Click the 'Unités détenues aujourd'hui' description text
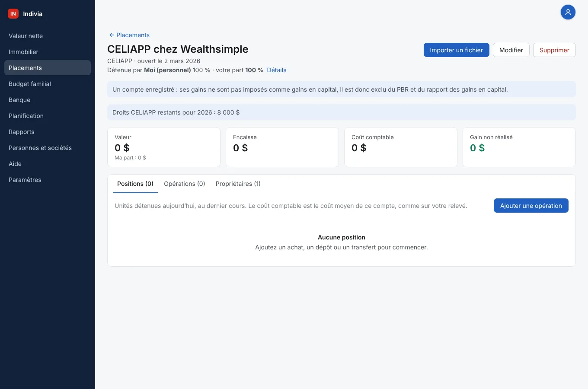This screenshot has width=588, height=389. tap(291, 206)
